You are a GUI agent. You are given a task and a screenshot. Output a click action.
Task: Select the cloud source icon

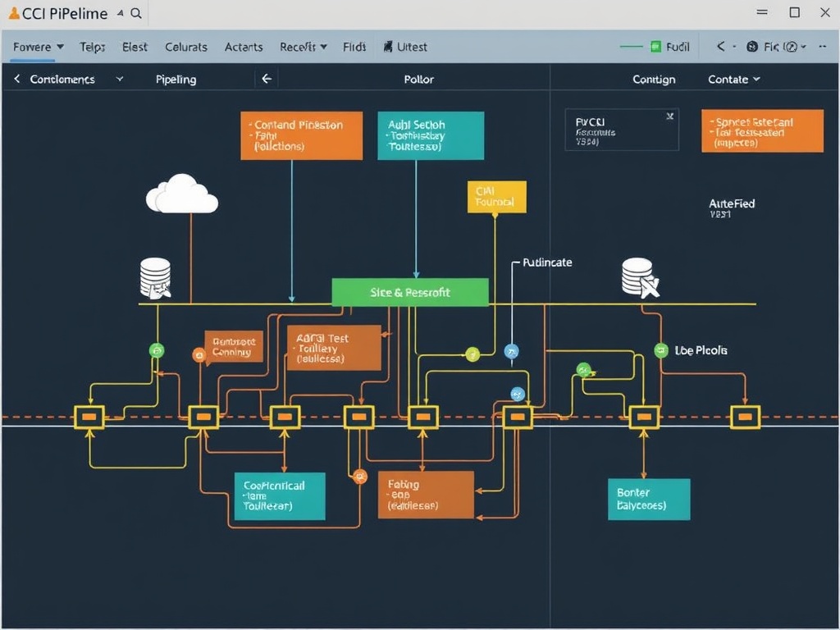click(182, 195)
